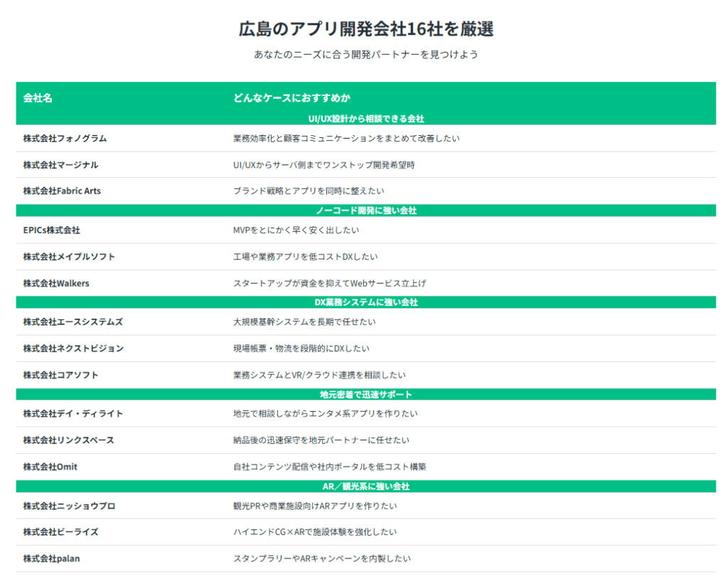Click UI/UXからサーバ側までワンストップ開発希望時 cell
Image resolution: width=728 pixels, height=584 pixels.
point(324,165)
